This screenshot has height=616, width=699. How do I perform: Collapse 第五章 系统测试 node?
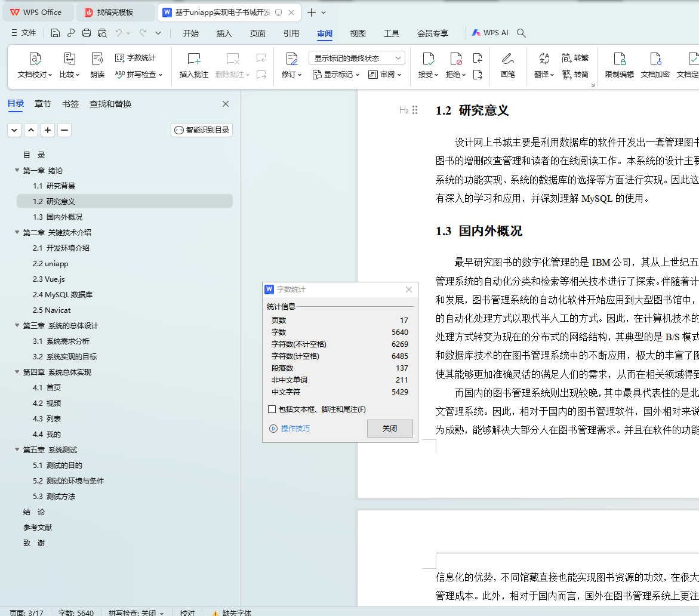(17, 449)
